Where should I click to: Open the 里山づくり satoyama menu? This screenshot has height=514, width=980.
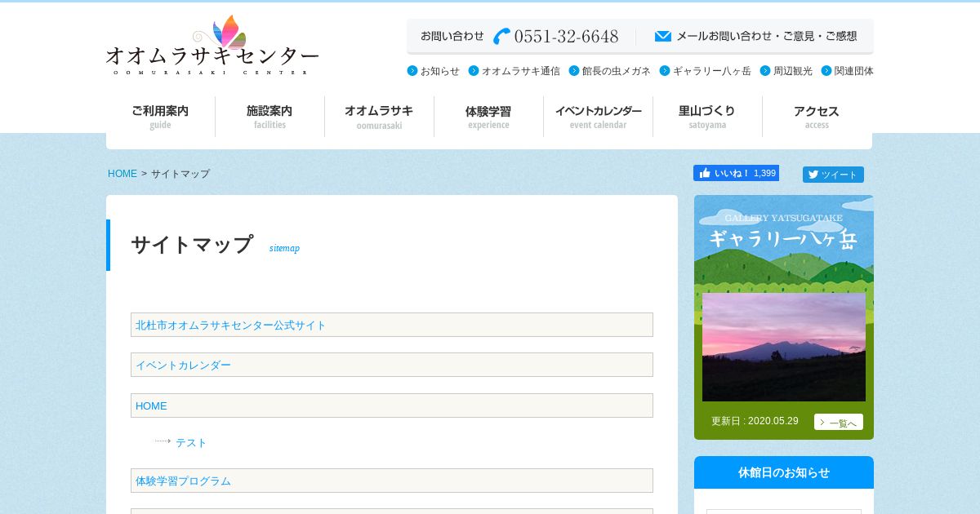click(707, 117)
